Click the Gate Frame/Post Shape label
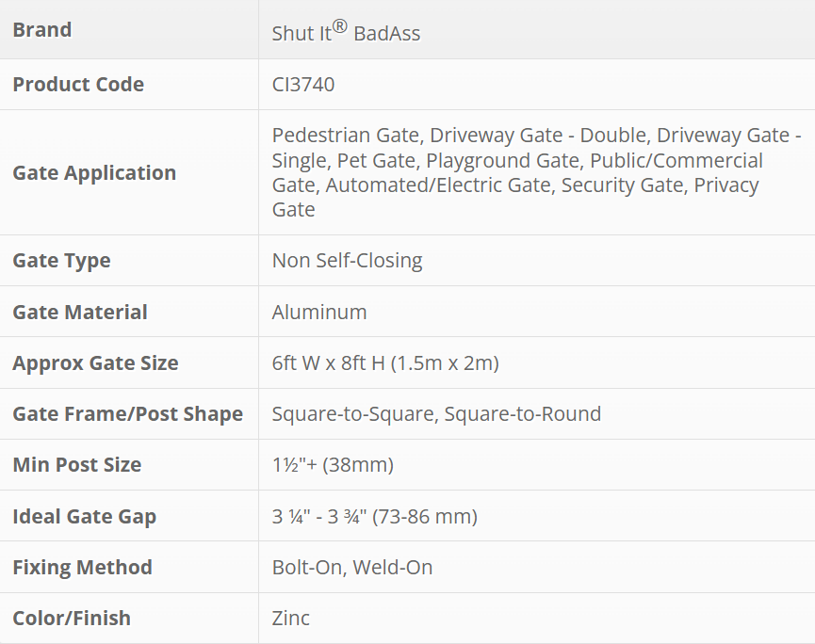This screenshot has width=815, height=644. pos(127,414)
